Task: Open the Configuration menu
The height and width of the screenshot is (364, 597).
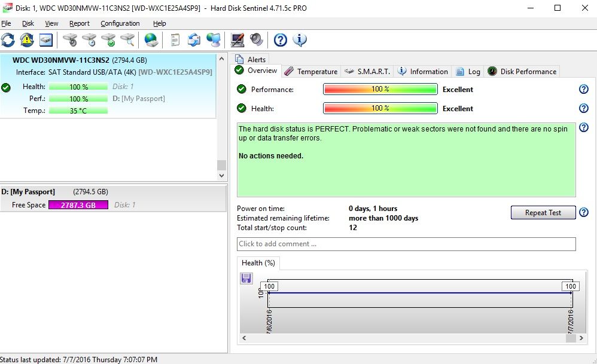Action: 120,23
